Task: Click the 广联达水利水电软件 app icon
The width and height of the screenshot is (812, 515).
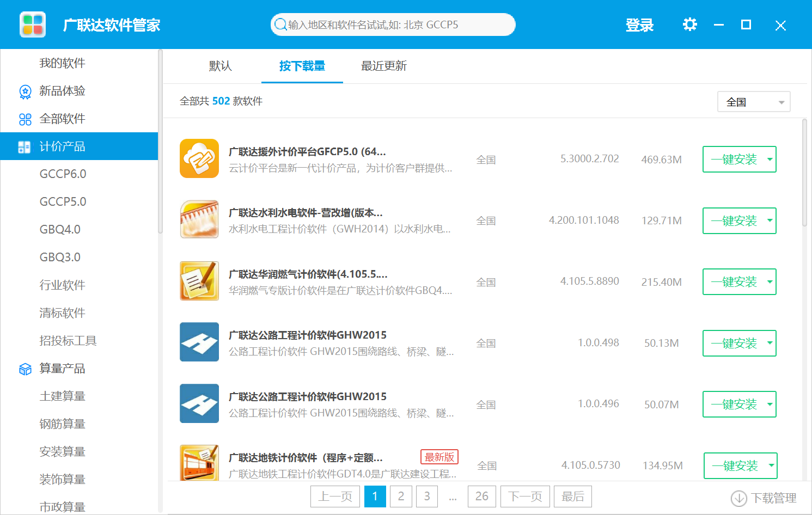Action: tap(199, 219)
